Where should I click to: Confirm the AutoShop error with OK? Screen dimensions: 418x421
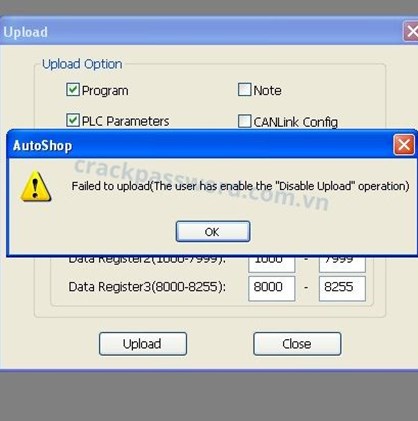[x=213, y=231]
